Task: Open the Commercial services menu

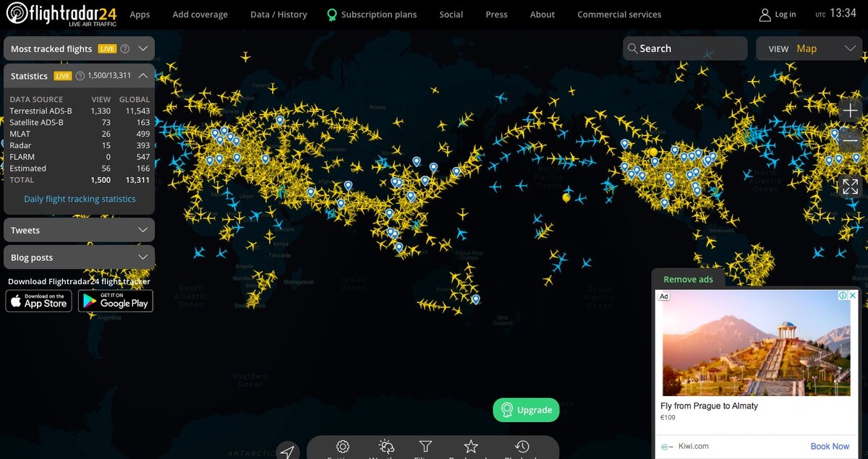Action: [x=619, y=14]
